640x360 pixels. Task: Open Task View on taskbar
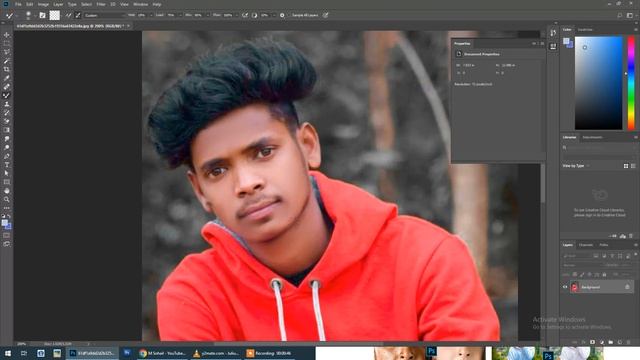[x=24, y=353]
